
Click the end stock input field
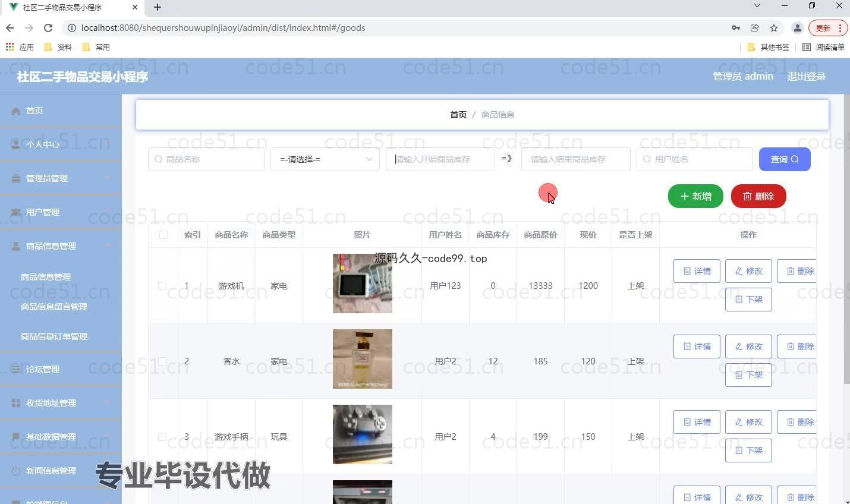pyautogui.click(x=576, y=159)
